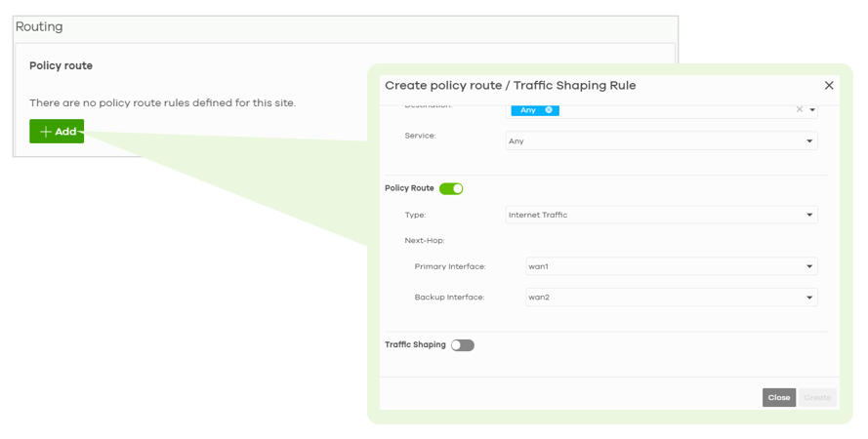
Task: Clear all Destination selections with gray X
Action: (x=800, y=109)
